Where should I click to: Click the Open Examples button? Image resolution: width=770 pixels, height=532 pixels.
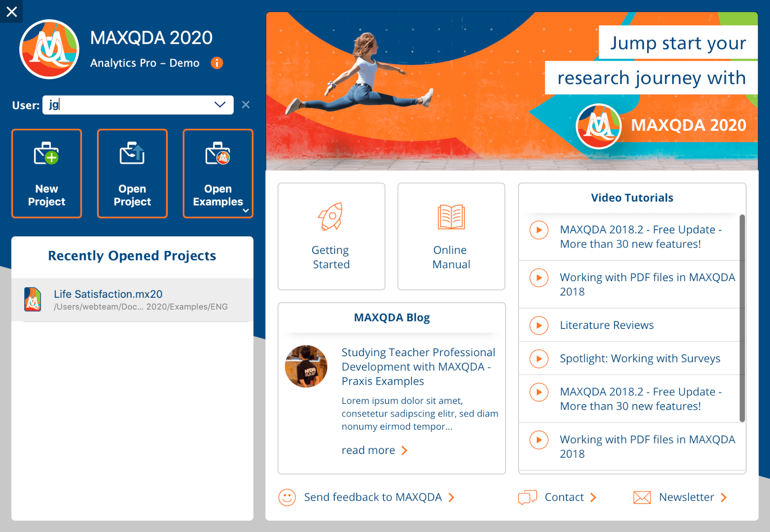coord(218,173)
